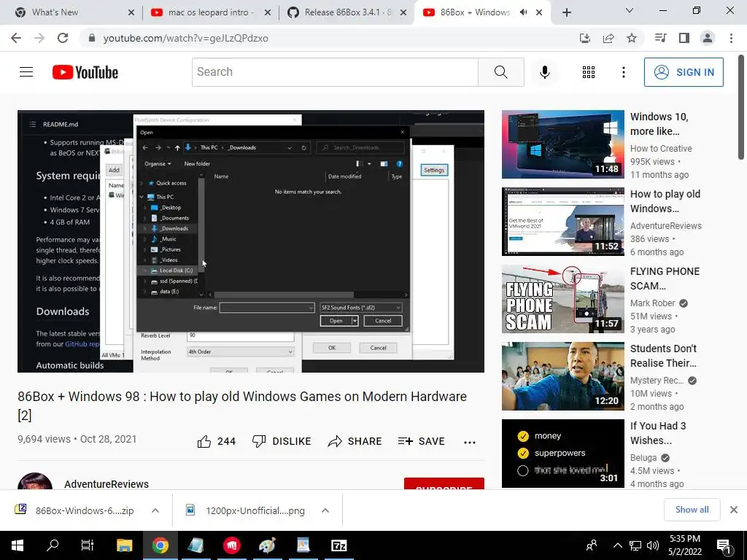
Task: Open the channel avatar of AdventureReviews
Action: [35, 481]
